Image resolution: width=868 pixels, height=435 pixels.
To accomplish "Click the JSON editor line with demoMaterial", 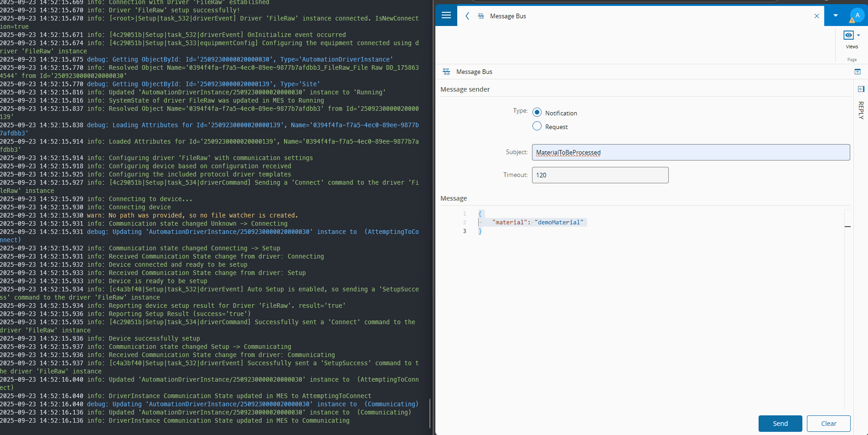I will (537, 222).
